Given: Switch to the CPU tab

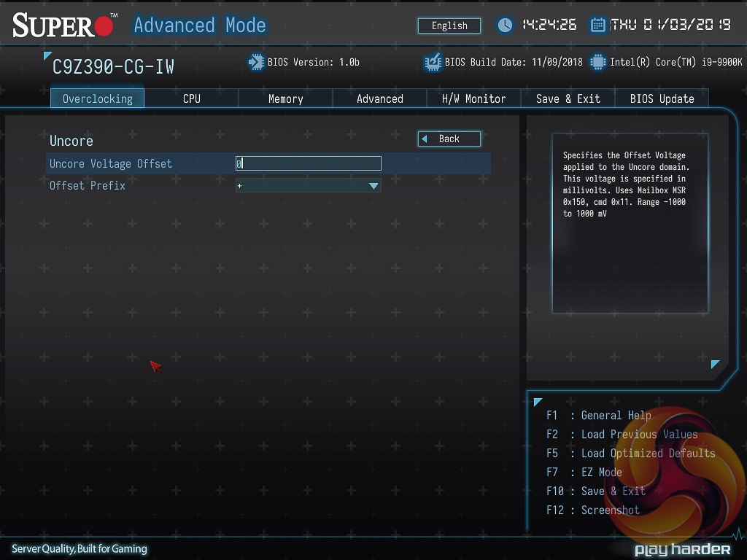Looking at the screenshot, I should (192, 98).
